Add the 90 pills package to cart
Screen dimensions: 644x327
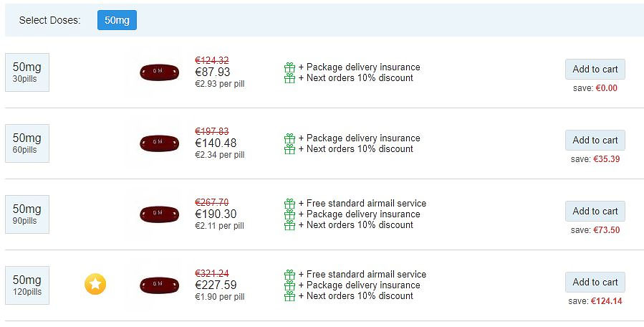(x=595, y=212)
